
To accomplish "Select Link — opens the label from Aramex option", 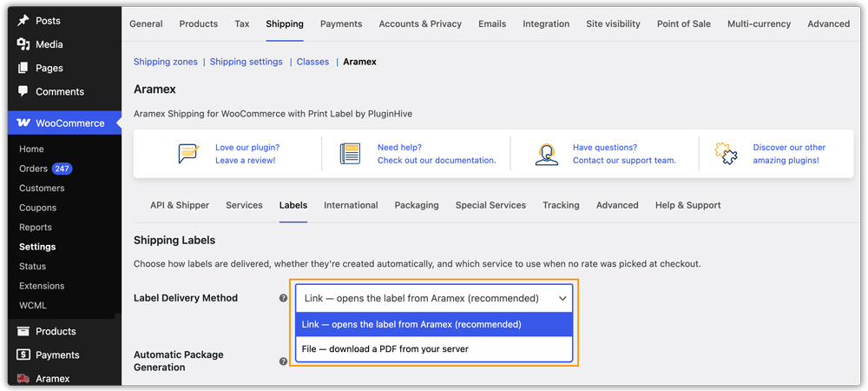I will click(x=434, y=325).
